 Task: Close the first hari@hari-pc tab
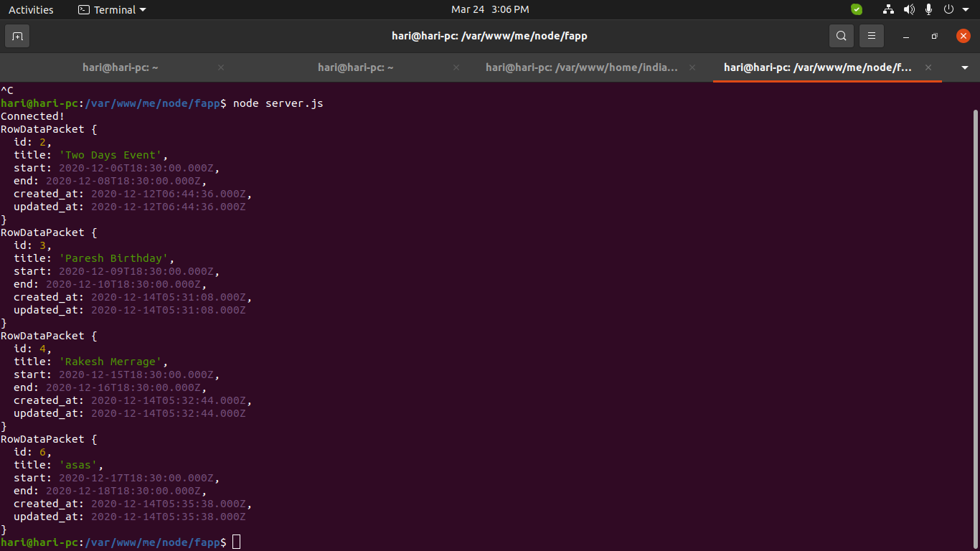pos(221,67)
